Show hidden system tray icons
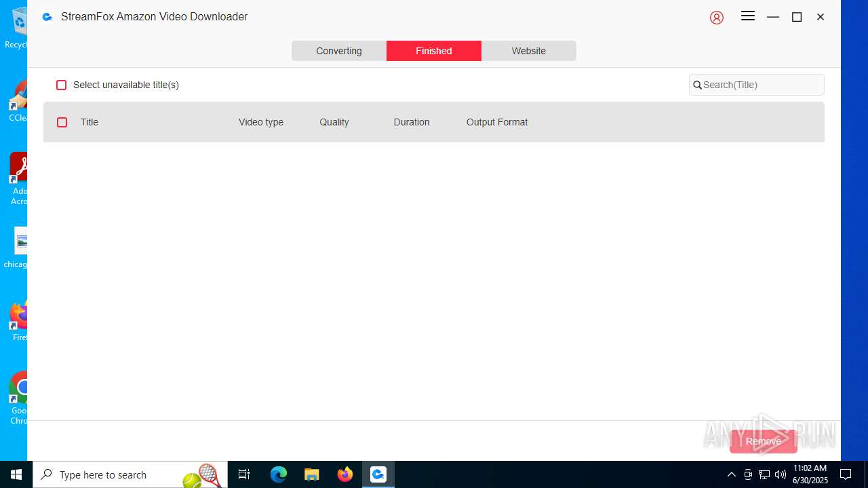The width and height of the screenshot is (868, 488). click(731, 474)
